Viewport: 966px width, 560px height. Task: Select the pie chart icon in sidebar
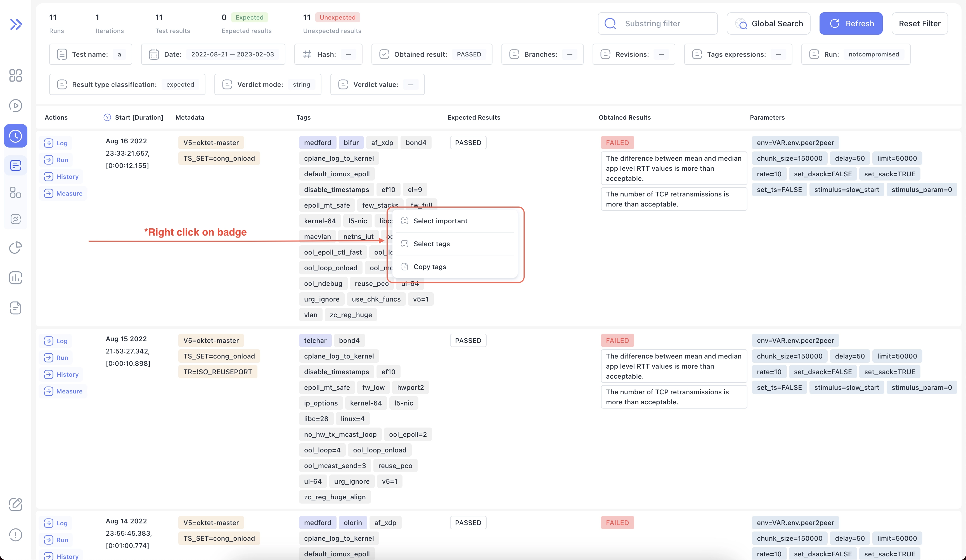(15, 248)
